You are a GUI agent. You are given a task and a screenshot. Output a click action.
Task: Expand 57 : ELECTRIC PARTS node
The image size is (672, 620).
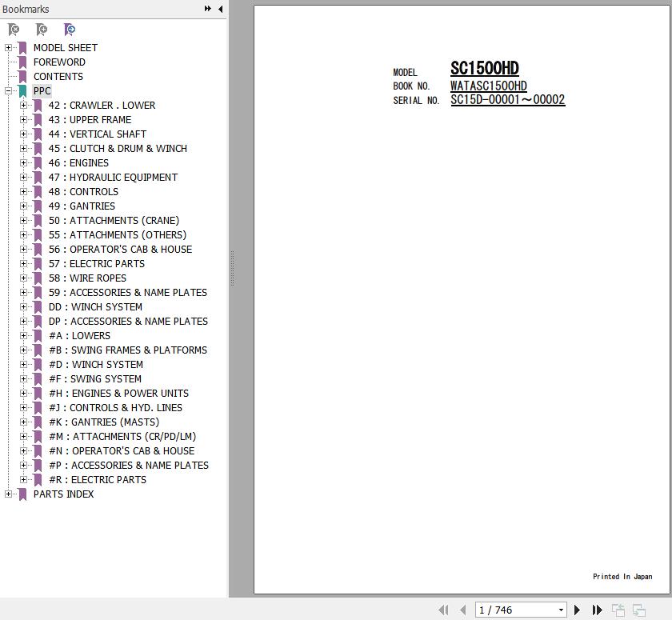pyautogui.click(x=23, y=263)
